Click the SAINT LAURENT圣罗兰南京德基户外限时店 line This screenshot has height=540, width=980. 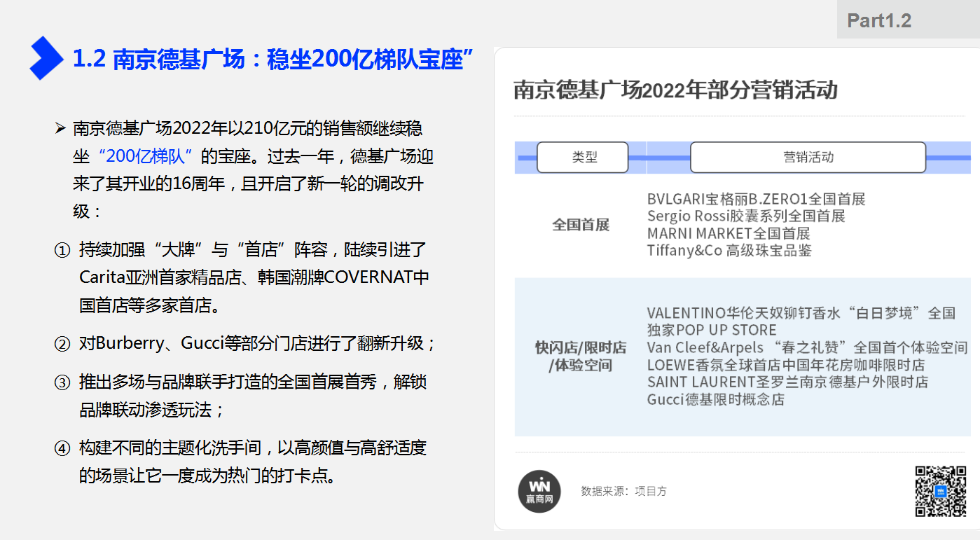tap(787, 382)
